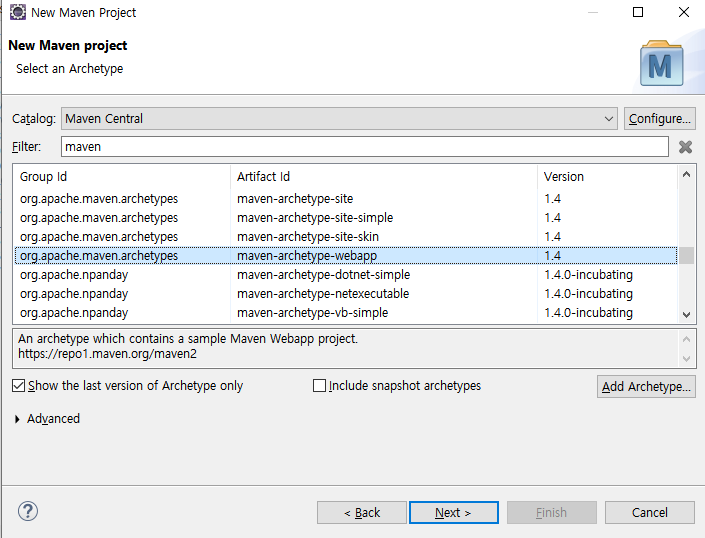This screenshot has height=538, width=705.
Task: Cancel the New Maven Project dialog
Action: click(x=650, y=512)
